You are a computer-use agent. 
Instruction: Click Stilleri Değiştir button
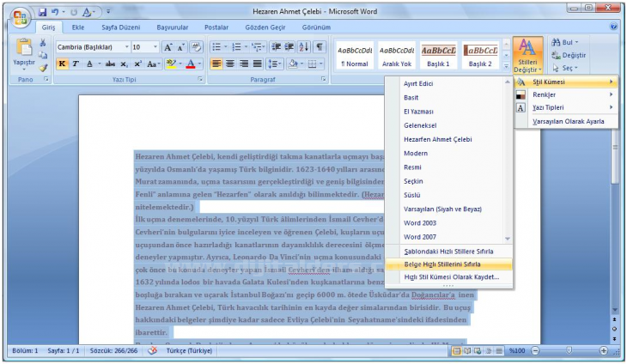tap(528, 55)
